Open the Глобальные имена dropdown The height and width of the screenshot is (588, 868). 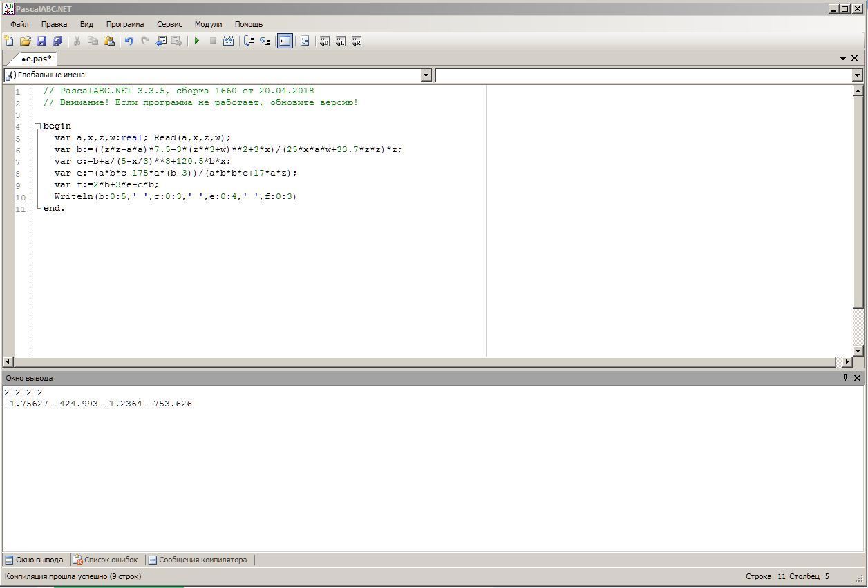point(426,75)
